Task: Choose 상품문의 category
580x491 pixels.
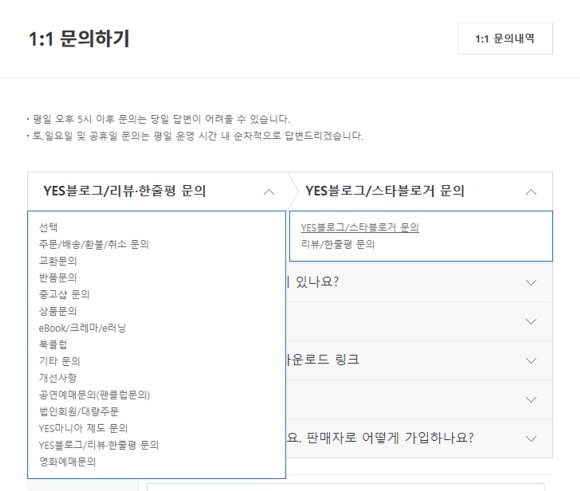Action: 58,311
